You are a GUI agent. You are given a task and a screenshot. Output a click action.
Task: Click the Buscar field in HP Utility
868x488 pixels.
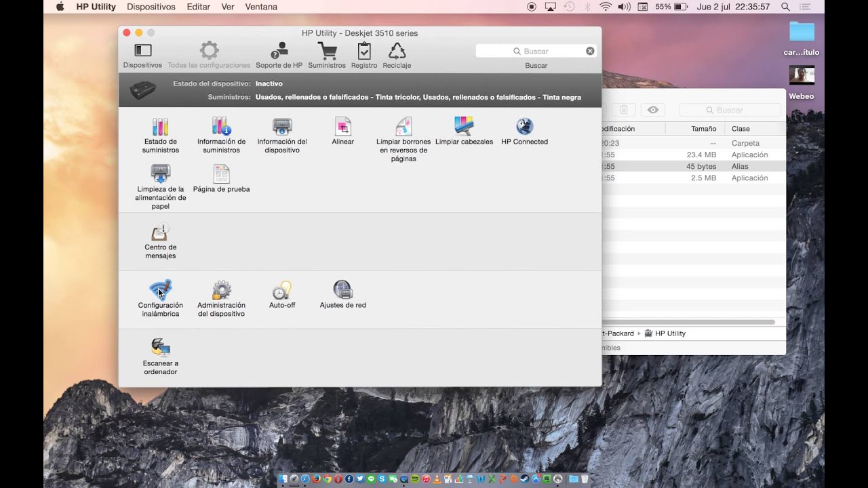536,51
